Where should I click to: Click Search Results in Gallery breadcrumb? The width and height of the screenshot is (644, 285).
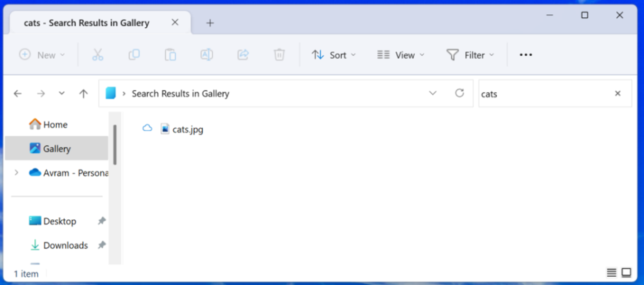tap(180, 94)
